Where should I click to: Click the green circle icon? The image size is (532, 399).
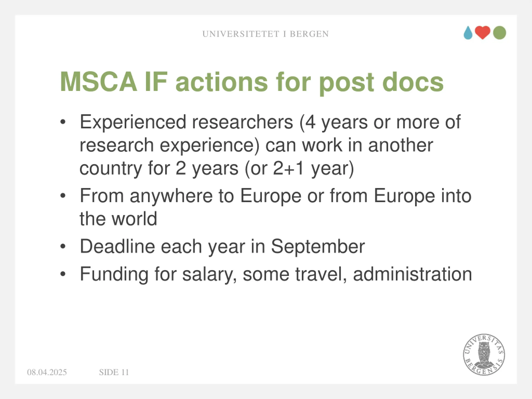[x=500, y=32]
